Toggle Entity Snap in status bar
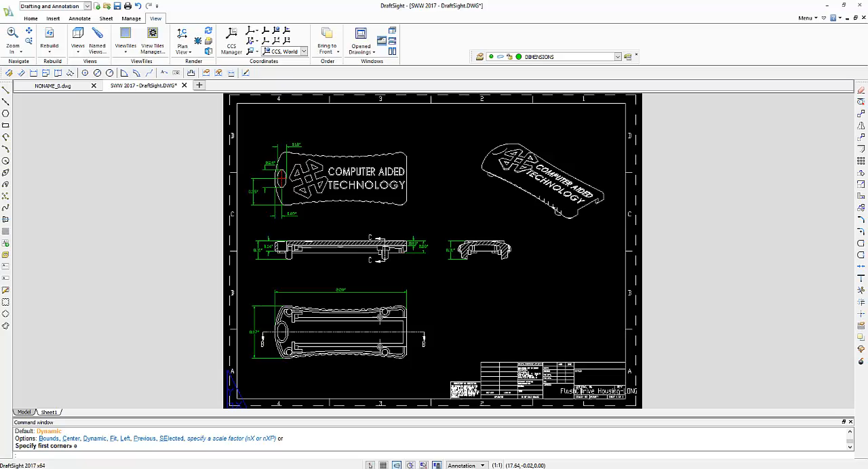The image size is (868, 469). point(424,466)
